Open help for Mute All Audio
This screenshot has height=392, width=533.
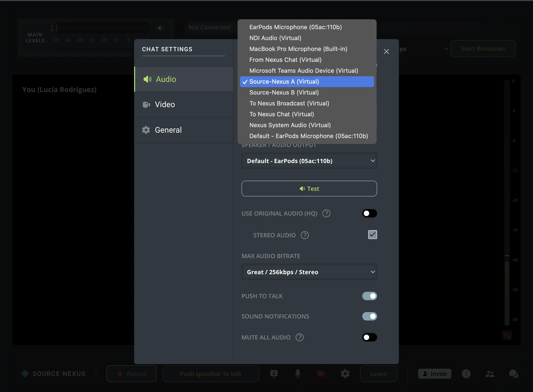(x=299, y=337)
